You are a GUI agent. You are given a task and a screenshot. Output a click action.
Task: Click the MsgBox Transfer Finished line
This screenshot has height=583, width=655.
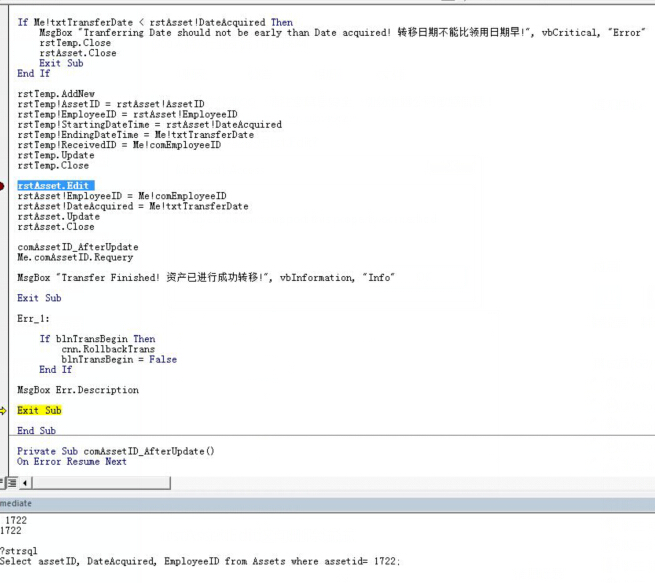coord(206,277)
